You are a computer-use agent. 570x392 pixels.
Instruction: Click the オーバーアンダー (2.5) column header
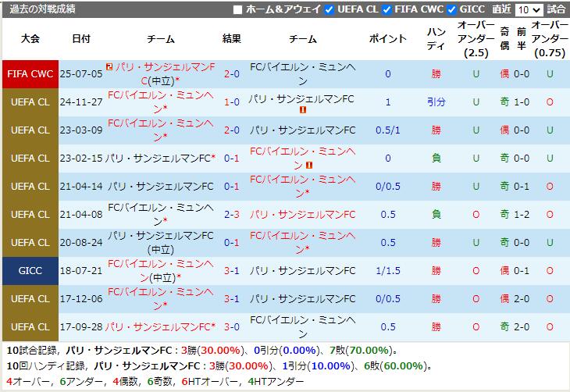click(476, 39)
